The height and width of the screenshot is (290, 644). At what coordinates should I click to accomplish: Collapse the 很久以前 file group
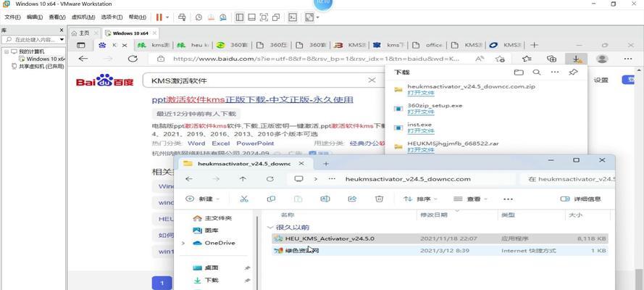pyautogui.click(x=269, y=227)
